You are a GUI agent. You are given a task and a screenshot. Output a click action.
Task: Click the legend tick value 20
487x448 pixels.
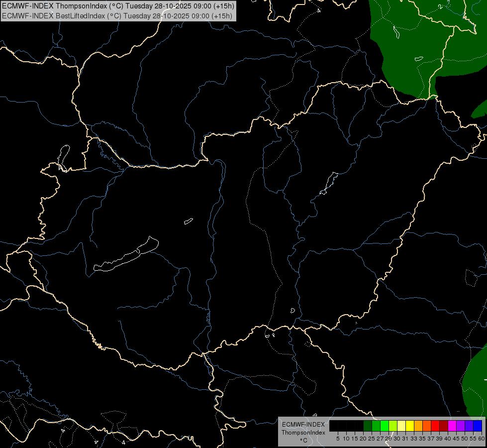click(x=363, y=439)
